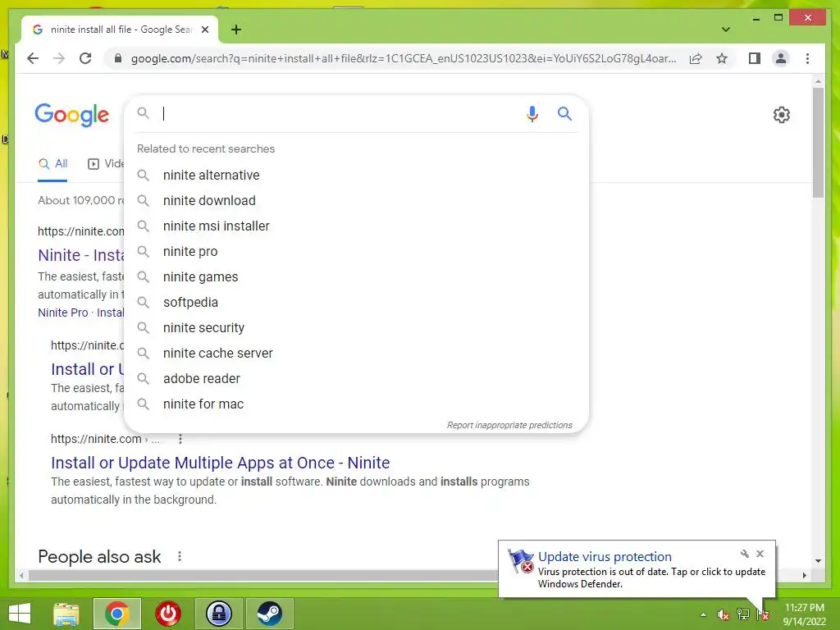840x630 pixels.
Task: Open the top Ninite result title
Action: 81,255
